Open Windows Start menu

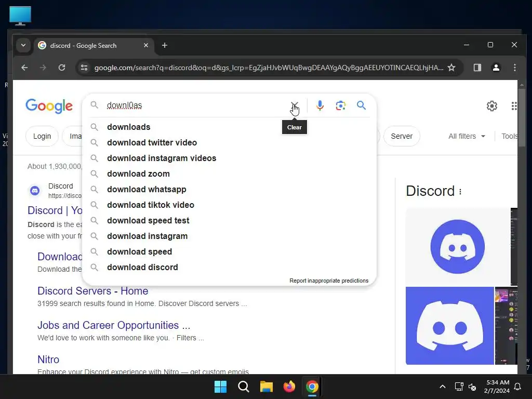coord(220,387)
